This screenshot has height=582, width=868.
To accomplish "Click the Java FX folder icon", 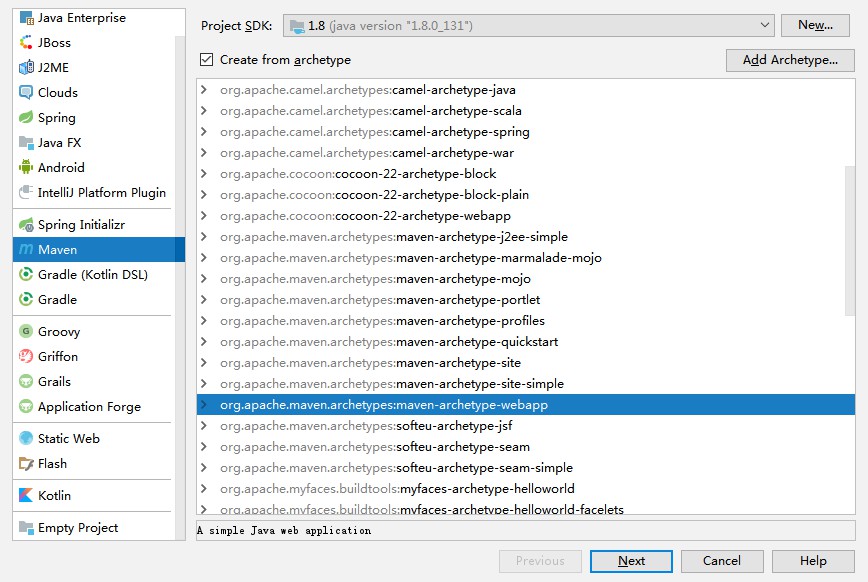I will point(26,142).
